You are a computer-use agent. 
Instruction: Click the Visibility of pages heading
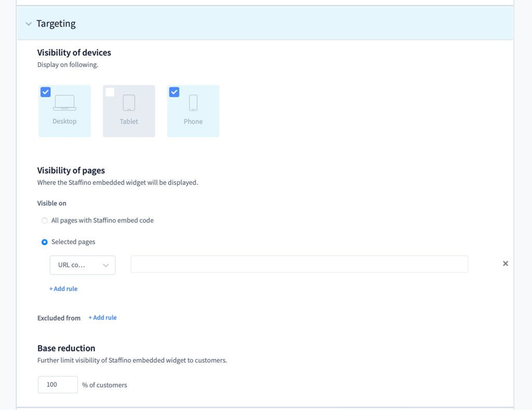tap(71, 170)
